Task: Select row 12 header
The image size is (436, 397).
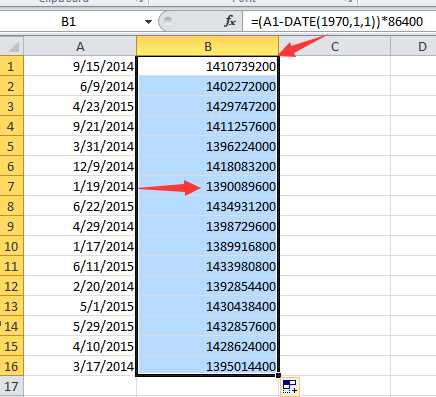Action: pyautogui.click(x=12, y=286)
